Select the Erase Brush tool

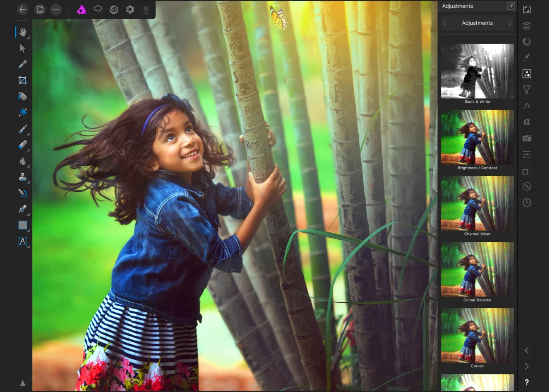pos(23,145)
